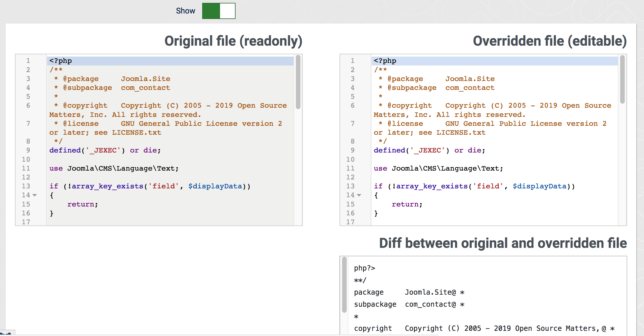This screenshot has height=336, width=644.
Task: Click line number 9 in overridden file gutter
Action: click(x=352, y=150)
